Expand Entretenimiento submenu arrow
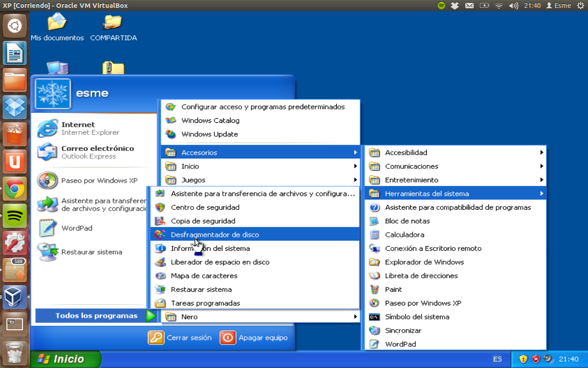The width and height of the screenshot is (588, 368). point(542,180)
